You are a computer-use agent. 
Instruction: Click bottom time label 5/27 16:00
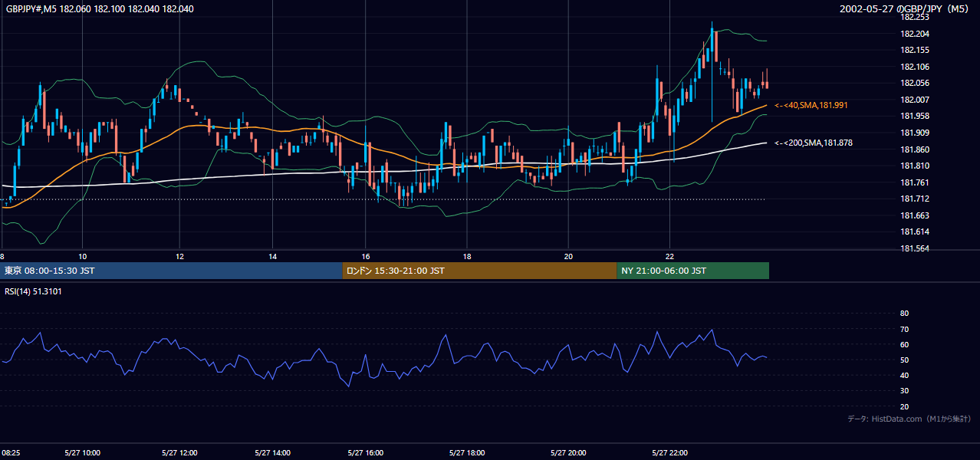point(366,452)
